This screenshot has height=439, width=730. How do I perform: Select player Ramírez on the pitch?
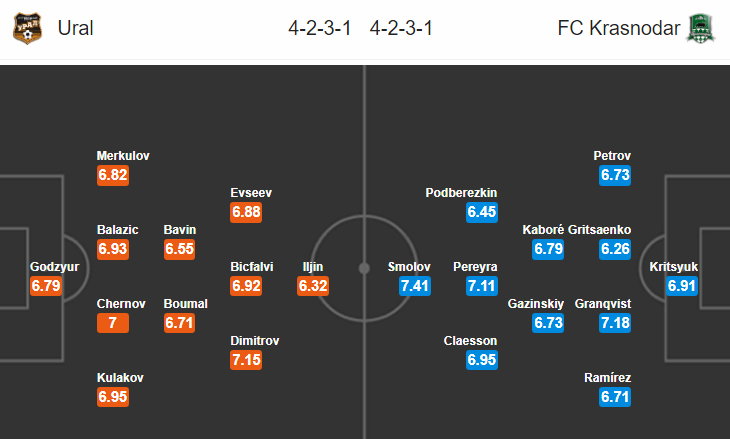tap(608, 378)
